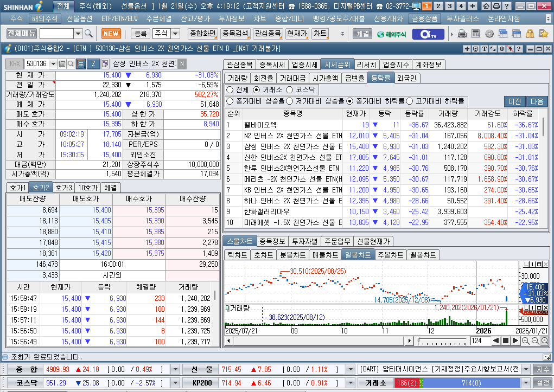This screenshot has height=392, width=554.
Task: Click the stock search magnifier beside code field
Action: click(71, 64)
